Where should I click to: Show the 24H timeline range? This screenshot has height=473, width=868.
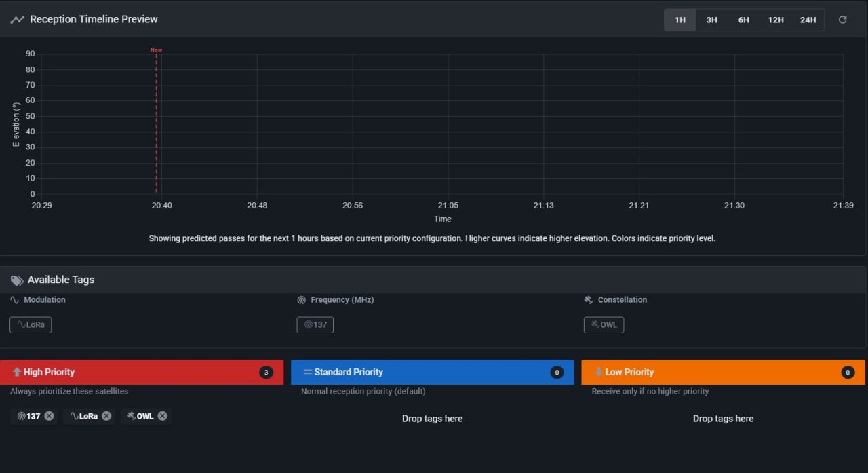click(x=808, y=20)
